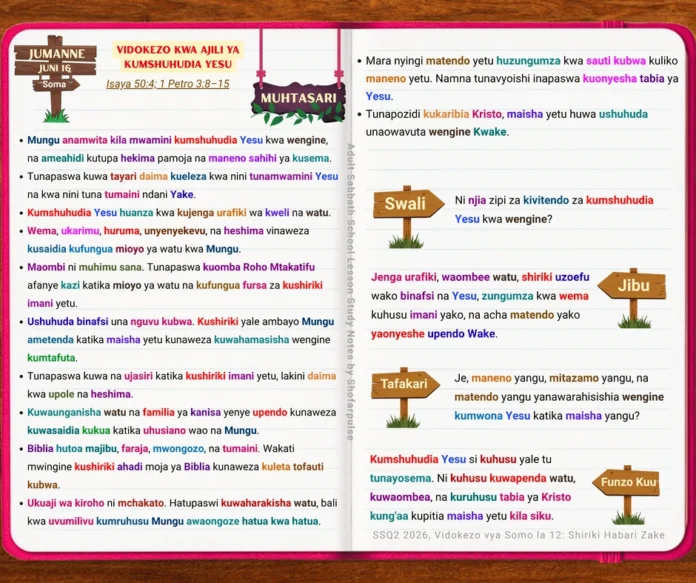The height and width of the screenshot is (583, 696).
Task: Click the bullet starting Ukuaji wa kiroho ni mchakato
Action: pyautogui.click(x=182, y=512)
